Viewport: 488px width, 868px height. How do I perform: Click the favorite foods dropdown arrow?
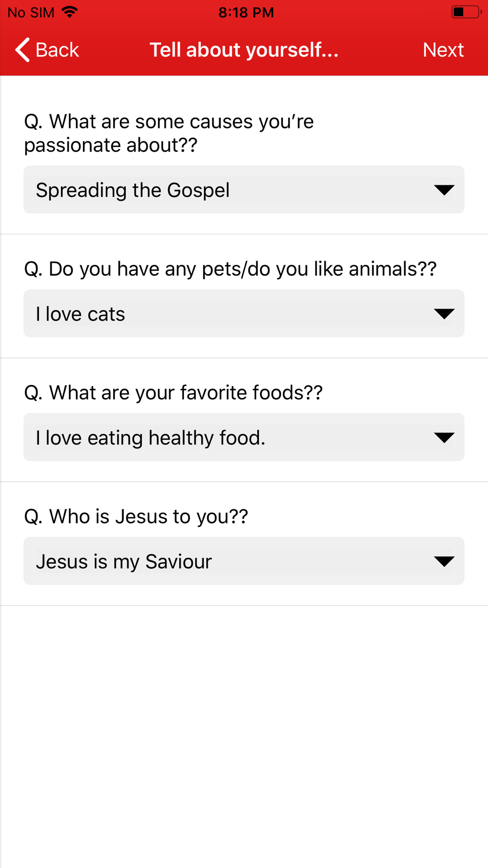point(444,437)
